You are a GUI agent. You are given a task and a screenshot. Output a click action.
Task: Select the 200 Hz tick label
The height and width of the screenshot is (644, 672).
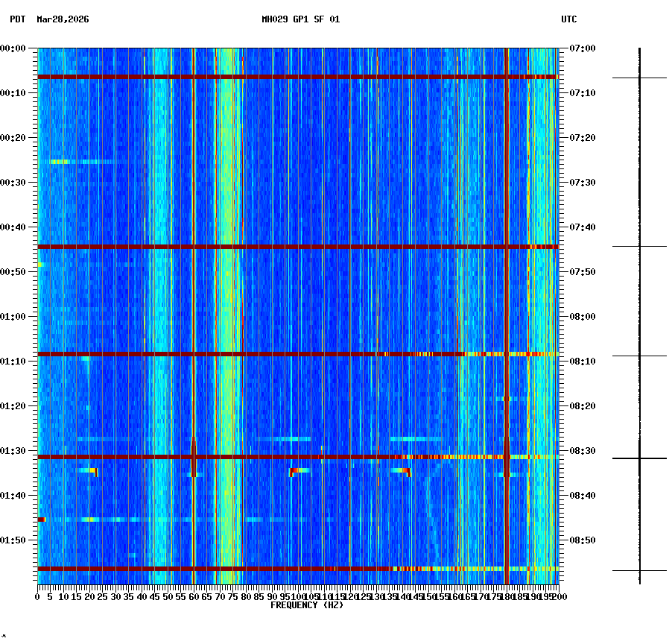[557, 596]
